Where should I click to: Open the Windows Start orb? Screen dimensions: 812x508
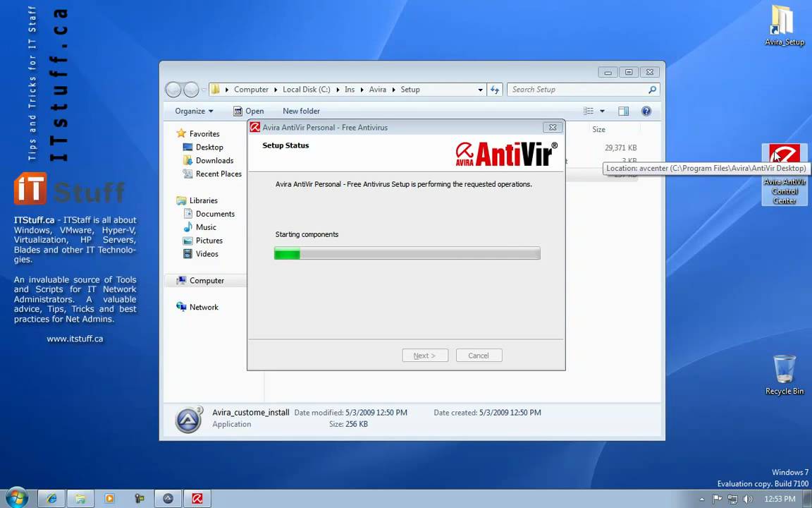[x=17, y=498]
